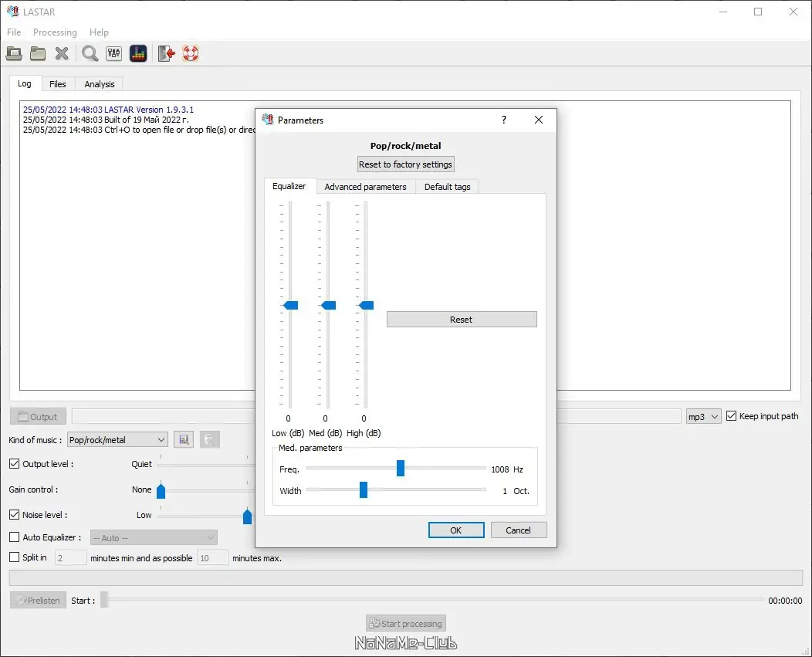The image size is (812, 657).
Task: Click the equalizer Reset button
Action: [x=462, y=319]
